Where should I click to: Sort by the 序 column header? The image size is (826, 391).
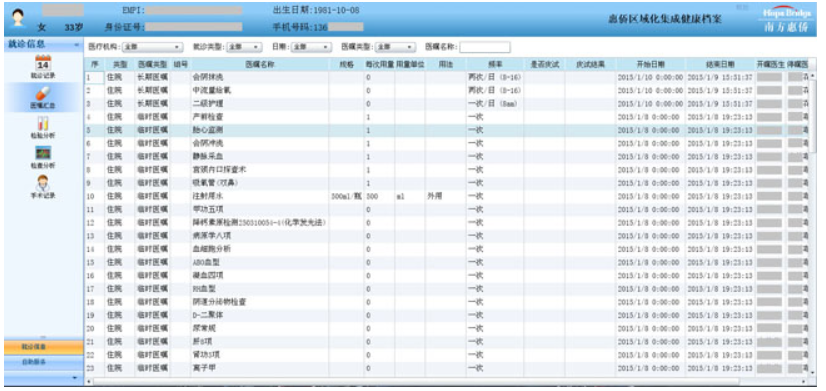pos(94,64)
